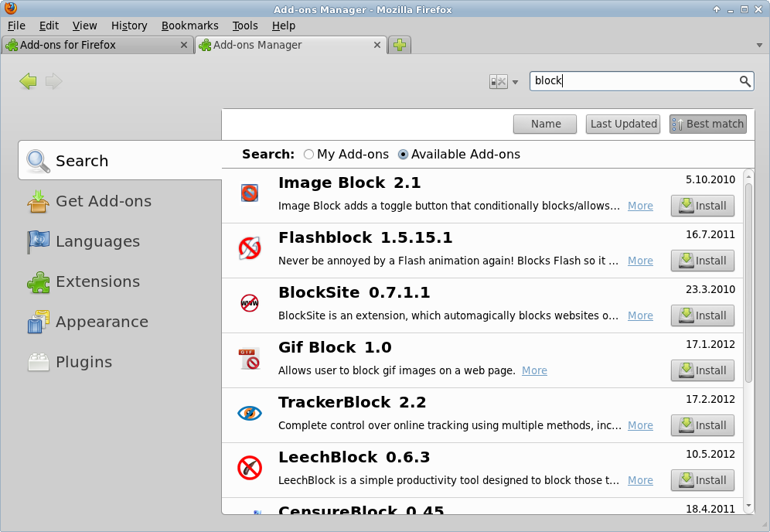
Task: Close the Add-ons for Firefox tab
Action: tap(184, 45)
